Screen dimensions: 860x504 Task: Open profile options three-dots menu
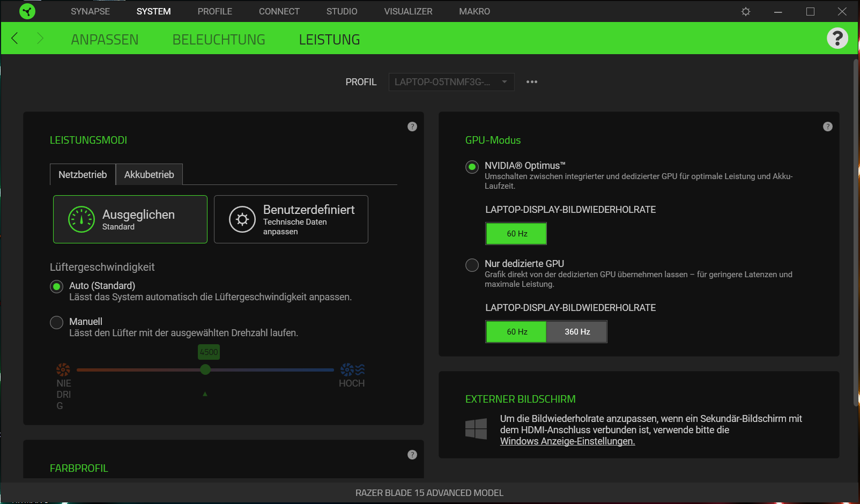[x=532, y=82]
